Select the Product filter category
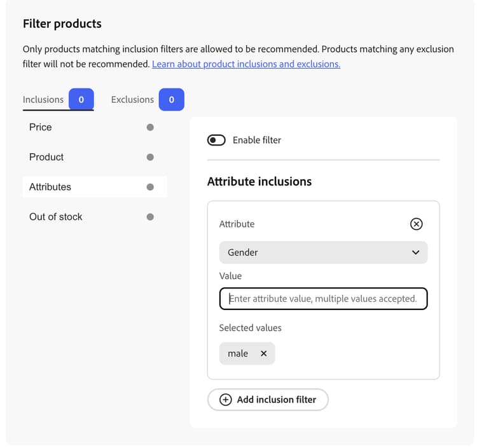The image size is (477, 448). 95,157
